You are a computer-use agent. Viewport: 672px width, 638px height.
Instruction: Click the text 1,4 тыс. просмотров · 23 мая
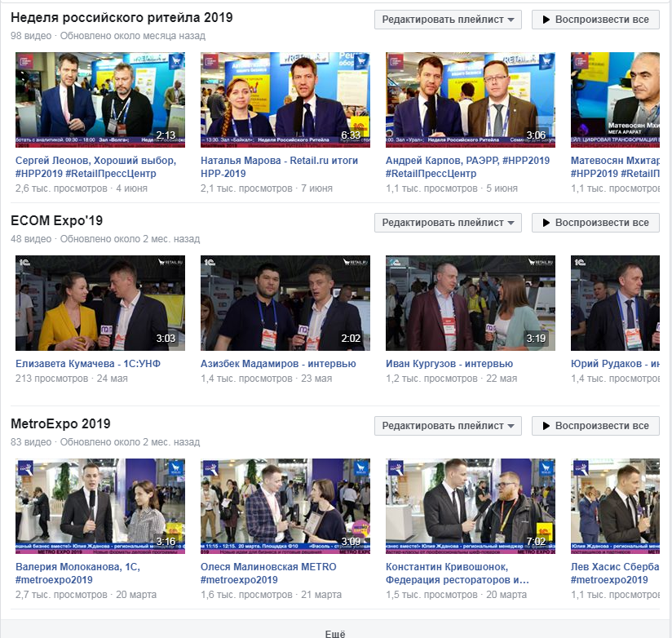tap(267, 379)
